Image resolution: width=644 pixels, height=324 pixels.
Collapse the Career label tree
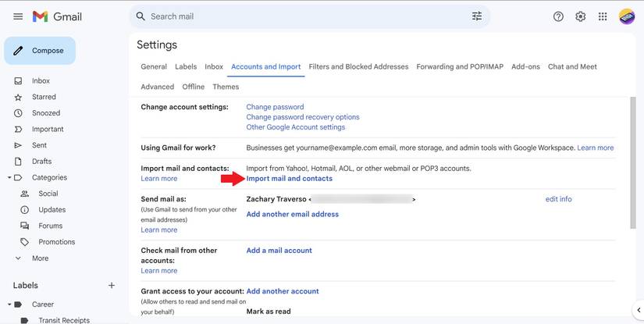(9, 304)
